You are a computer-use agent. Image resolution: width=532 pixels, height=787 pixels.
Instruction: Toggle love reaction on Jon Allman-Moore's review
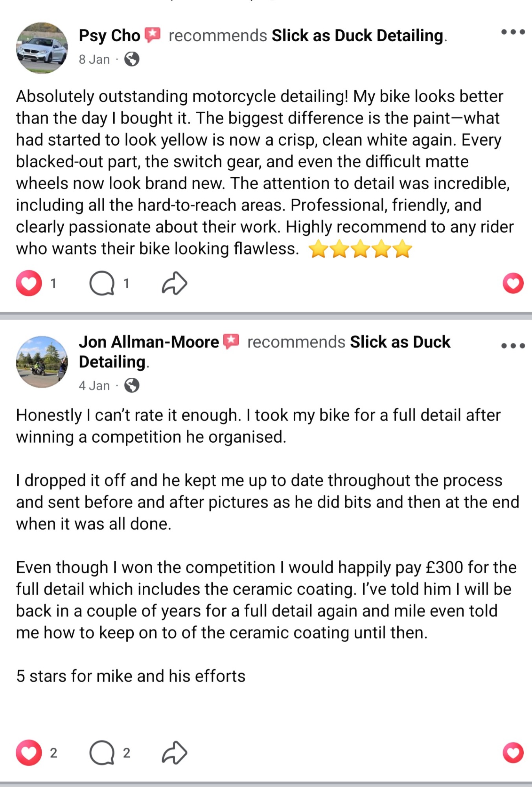coord(29,753)
